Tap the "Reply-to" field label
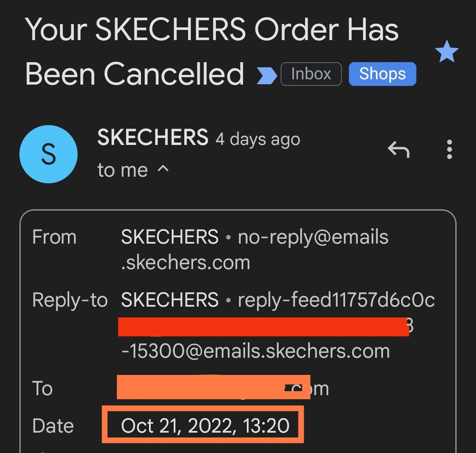The height and width of the screenshot is (453, 476). pos(70,300)
